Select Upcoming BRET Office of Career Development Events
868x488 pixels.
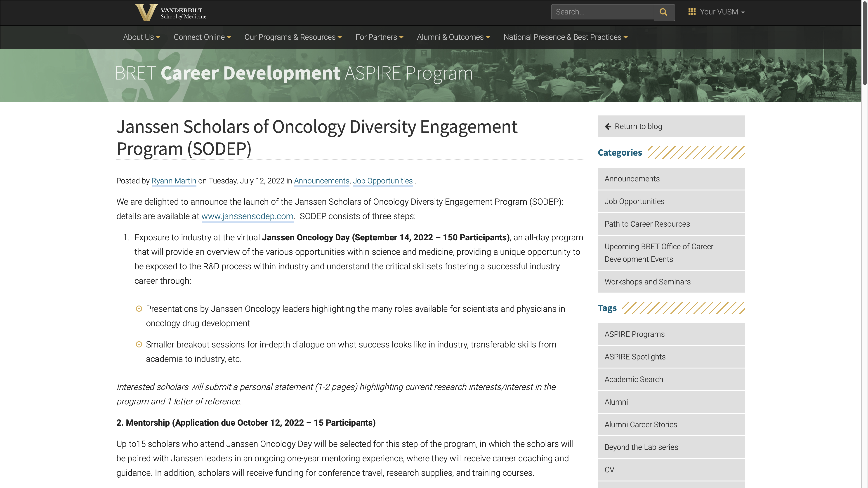671,253
